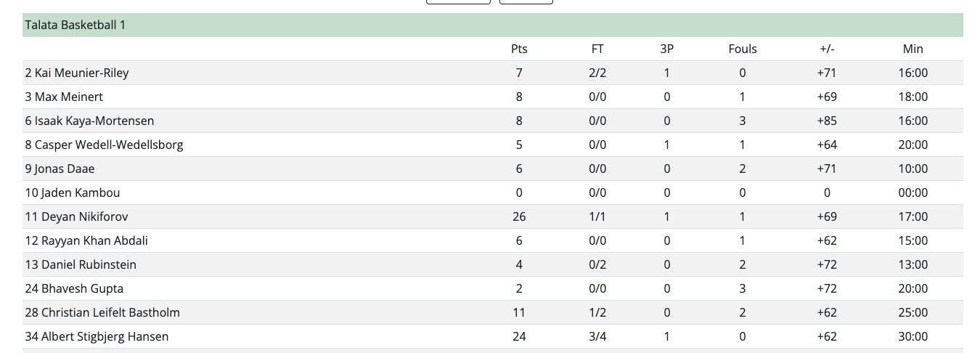Viewport: 980px width, 353px height.
Task: Select 10 Jaden Kambou's name
Action: point(73,192)
